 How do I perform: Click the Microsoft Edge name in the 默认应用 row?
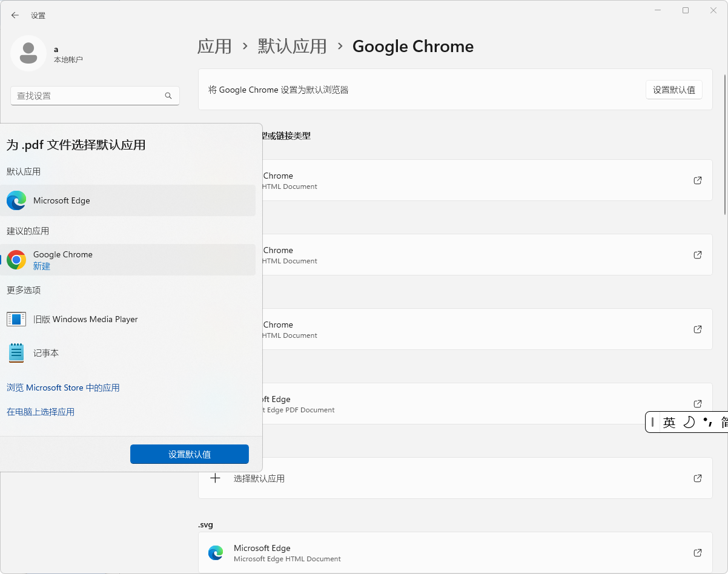[62, 200]
